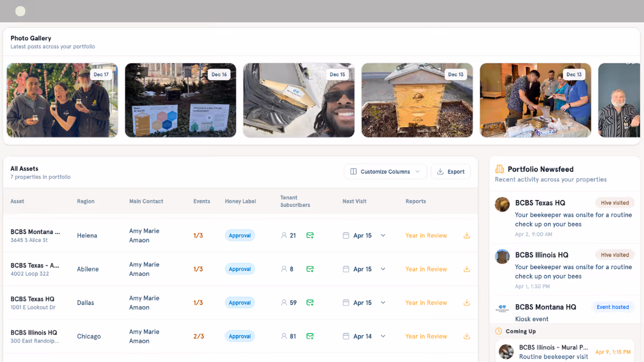Download the BCBS Illinois HQ report
Screen dimensions: 644x362
[x=467, y=336]
